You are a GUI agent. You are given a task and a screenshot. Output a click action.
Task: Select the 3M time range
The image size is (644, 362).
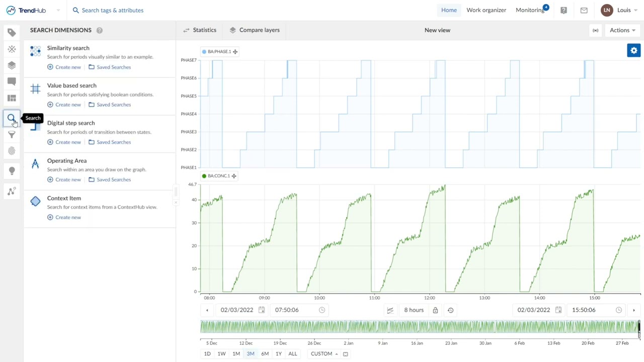pyautogui.click(x=250, y=354)
